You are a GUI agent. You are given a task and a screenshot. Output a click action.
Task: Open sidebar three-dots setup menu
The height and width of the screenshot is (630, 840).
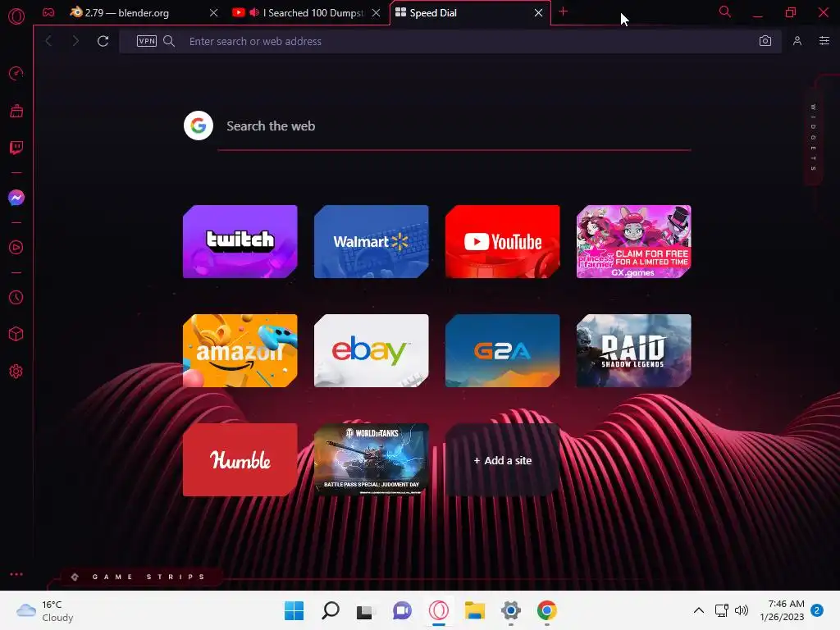16,574
